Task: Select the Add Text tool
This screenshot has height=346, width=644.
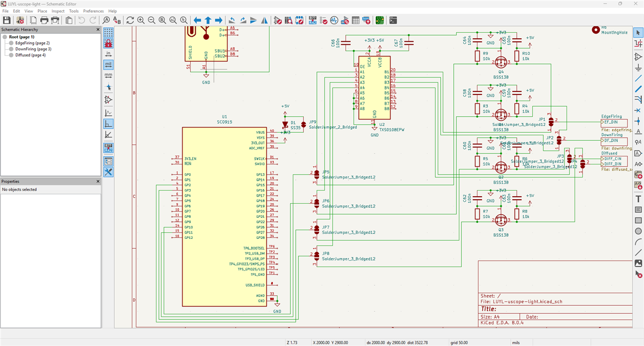Action: tap(638, 199)
